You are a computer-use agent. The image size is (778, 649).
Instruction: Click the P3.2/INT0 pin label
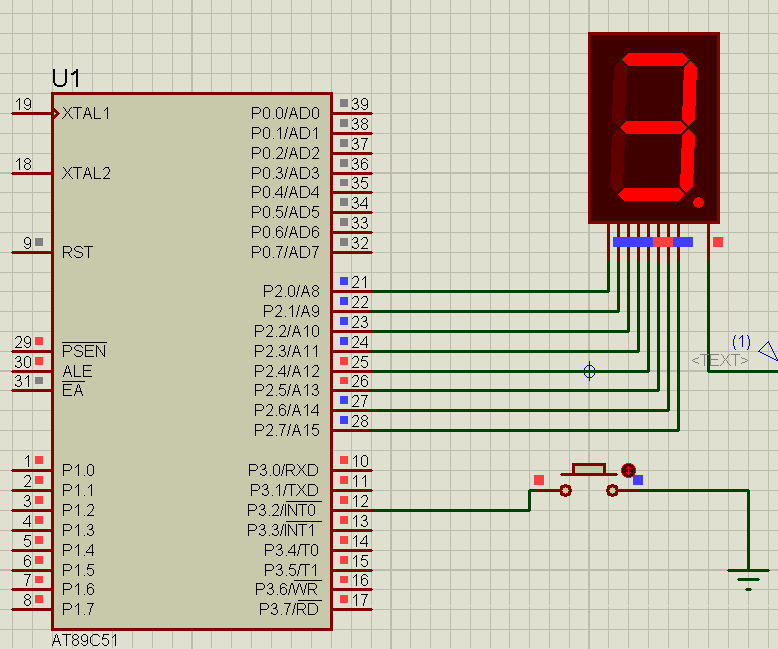pos(282,510)
